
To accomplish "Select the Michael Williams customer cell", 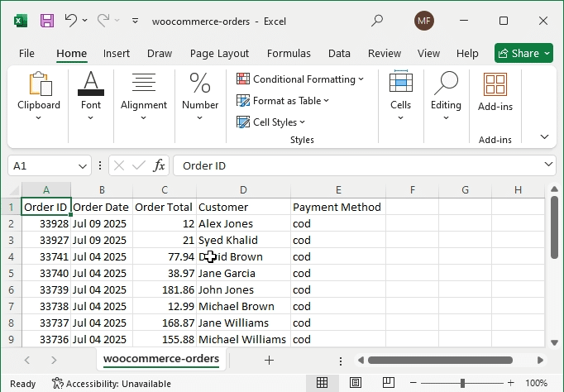I will [243, 340].
